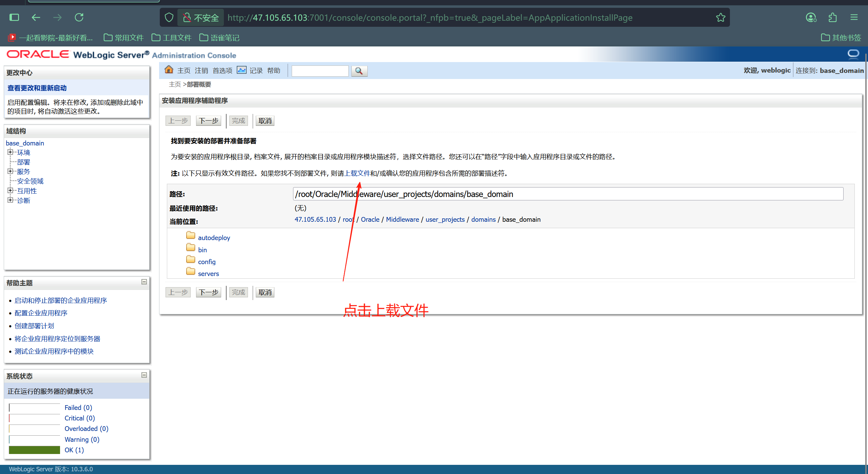Open the 其他书签 folder
Image resolution: width=868 pixels, height=474 pixels.
pyautogui.click(x=841, y=38)
